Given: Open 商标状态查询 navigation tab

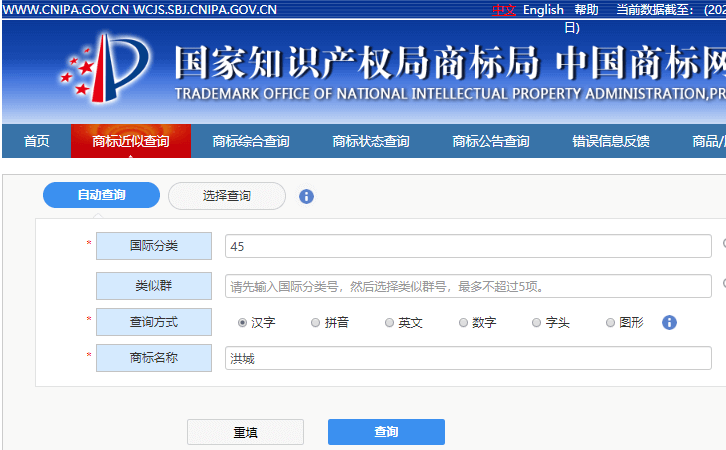Looking at the screenshot, I should coord(370,141).
